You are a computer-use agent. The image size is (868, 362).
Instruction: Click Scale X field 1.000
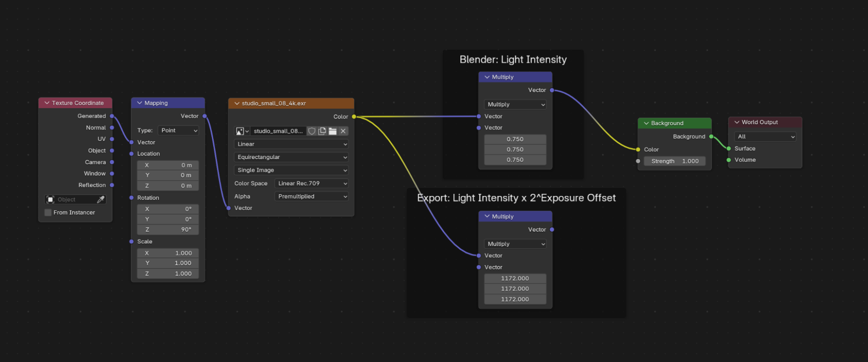click(168, 253)
